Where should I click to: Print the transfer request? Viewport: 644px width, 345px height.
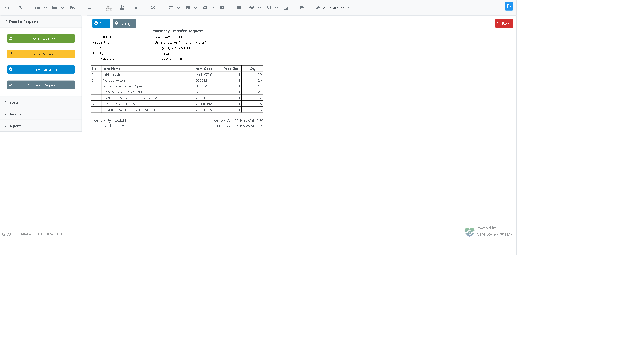[x=101, y=23]
